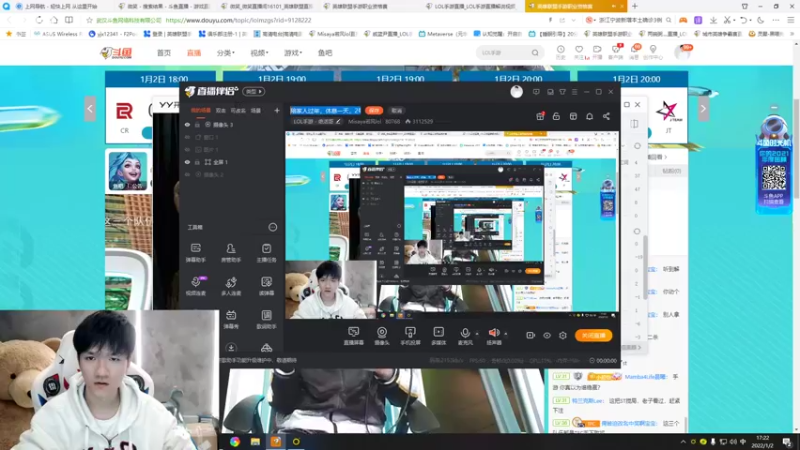Image resolution: width=800 pixels, height=450 pixels.
Task: Open the lyrics assistant tool icon
Action: 266,319
